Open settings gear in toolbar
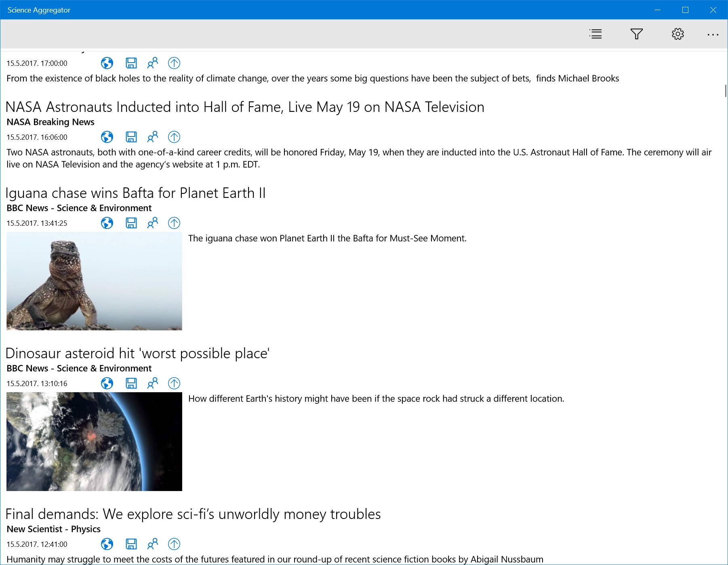The height and width of the screenshot is (565, 728). coord(678,34)
